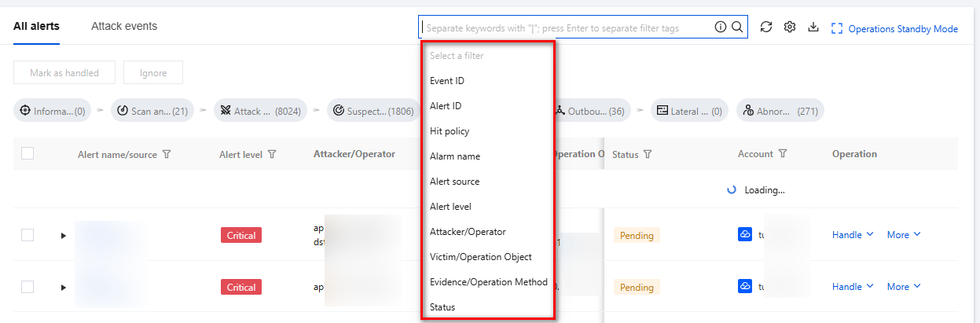The width and height of the screenshot is (980, 323).
Task: Select Alert source from filter list
Action: coord(454,182)
